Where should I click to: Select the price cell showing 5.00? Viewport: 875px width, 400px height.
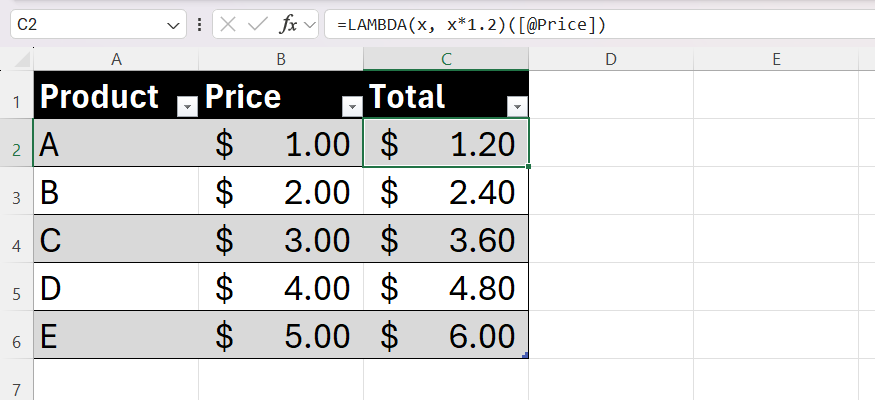(281, 335)
